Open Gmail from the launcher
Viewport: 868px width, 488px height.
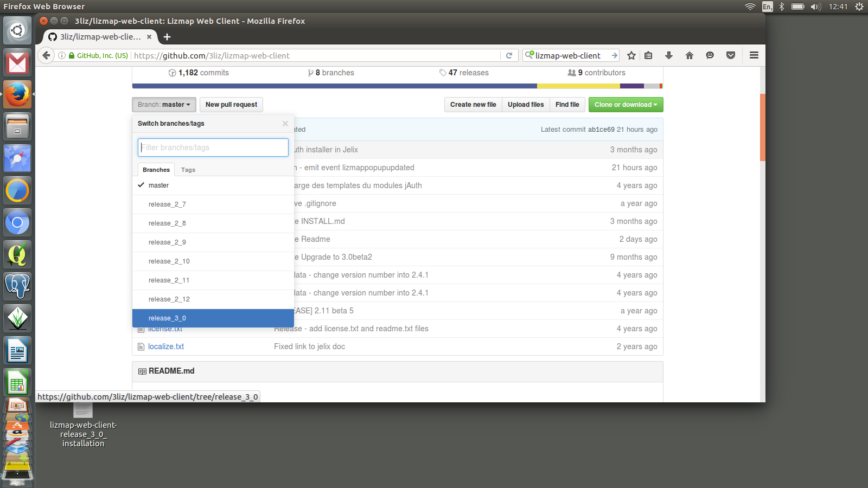pyautogui.click(x=17, y=62)
